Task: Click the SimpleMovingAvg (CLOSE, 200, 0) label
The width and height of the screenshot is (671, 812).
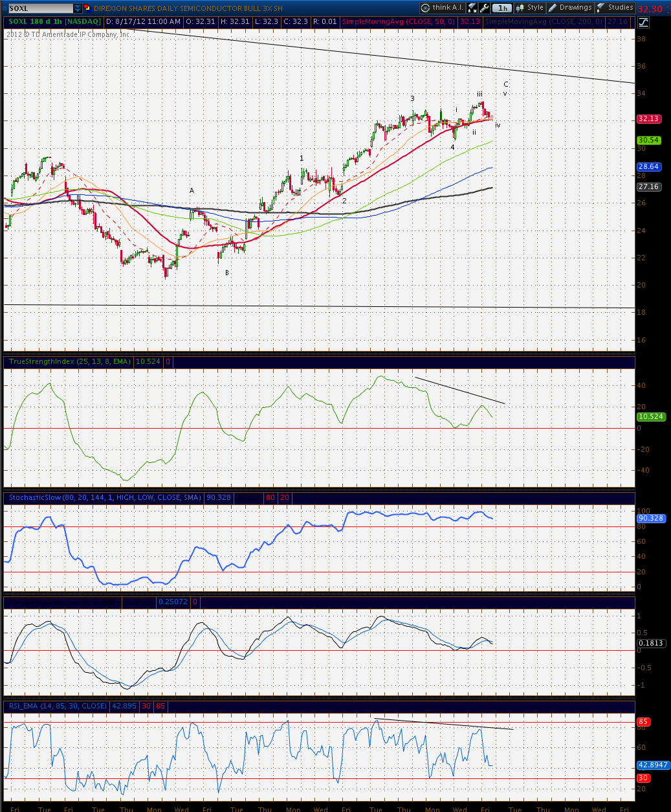Action: pos(545,21)
